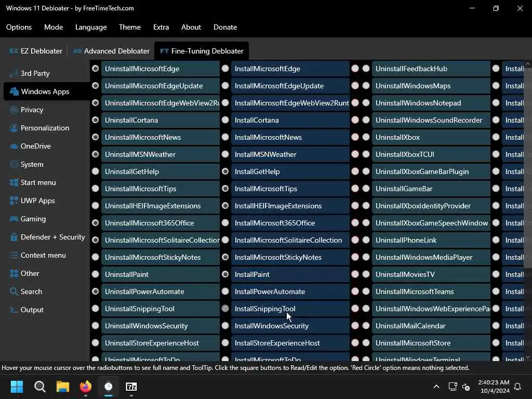Select Windows Apps in the sidebar
The height and width of the screenshot is (399, 532).
[x=47, y=91]
